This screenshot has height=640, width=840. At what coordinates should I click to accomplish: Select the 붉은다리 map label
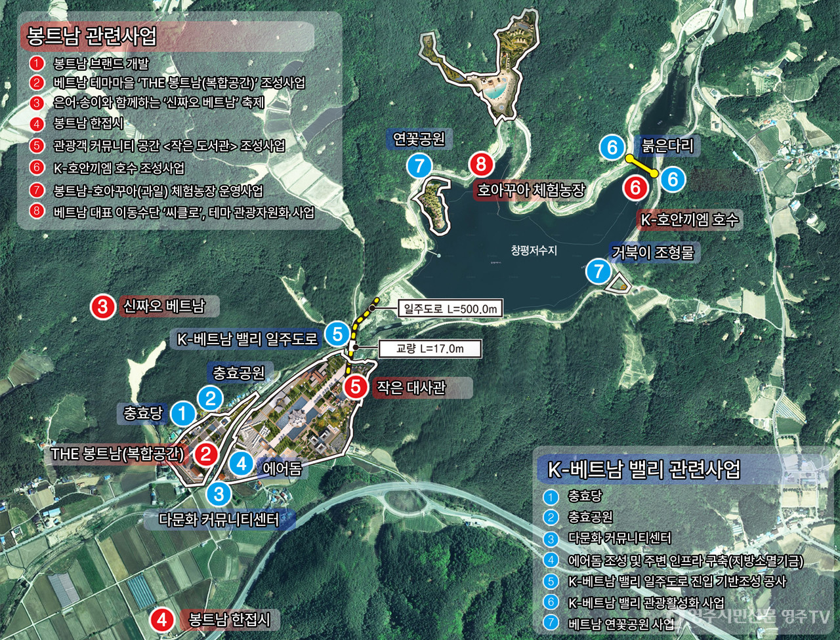pos(667,146)
